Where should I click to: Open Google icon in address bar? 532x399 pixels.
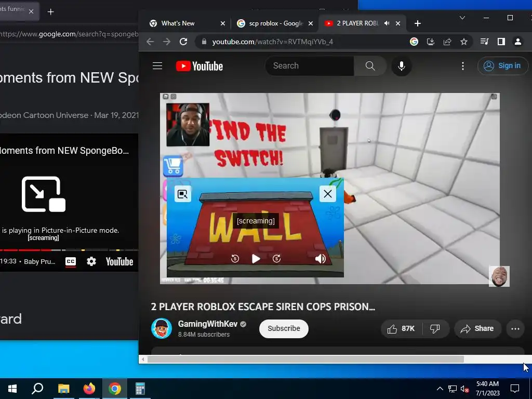[414, 42]
